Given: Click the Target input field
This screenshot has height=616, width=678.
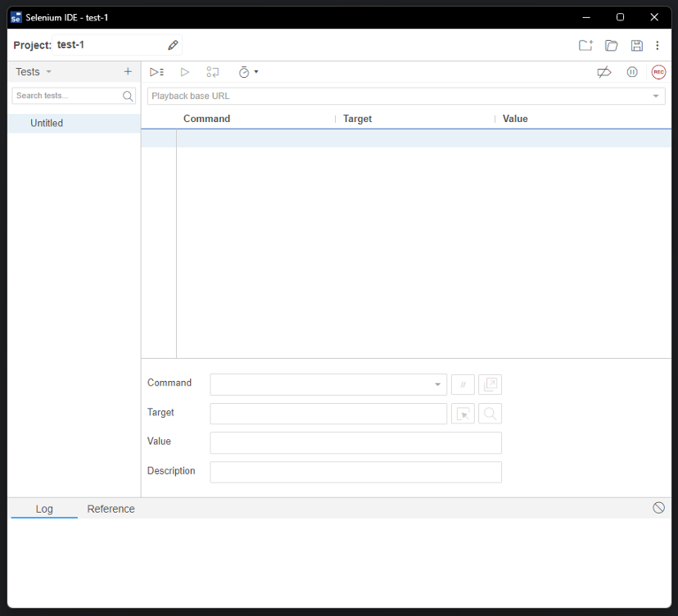Looking at the screenshot, I should click(x=328, y=414).
